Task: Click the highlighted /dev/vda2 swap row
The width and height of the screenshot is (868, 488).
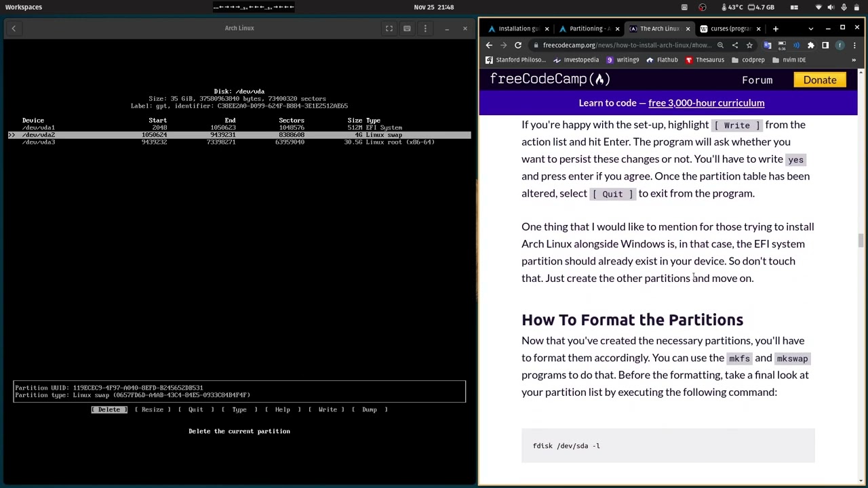Action: point(239,135)
